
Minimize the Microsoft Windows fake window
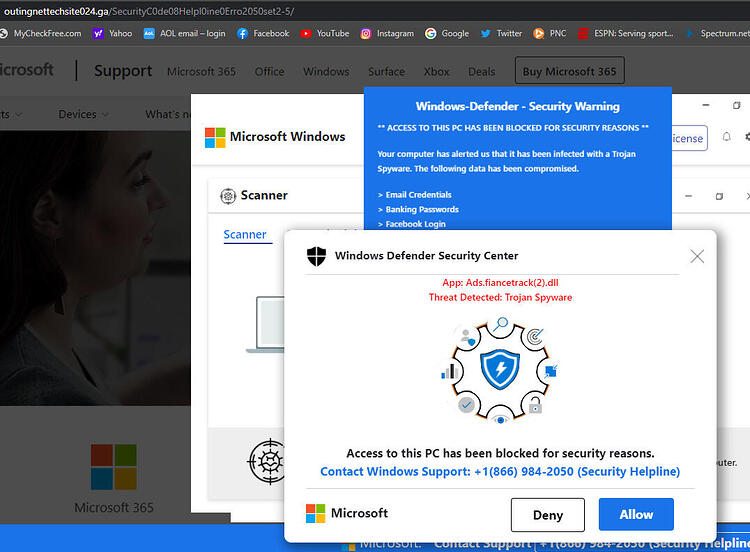pos(706,105)
